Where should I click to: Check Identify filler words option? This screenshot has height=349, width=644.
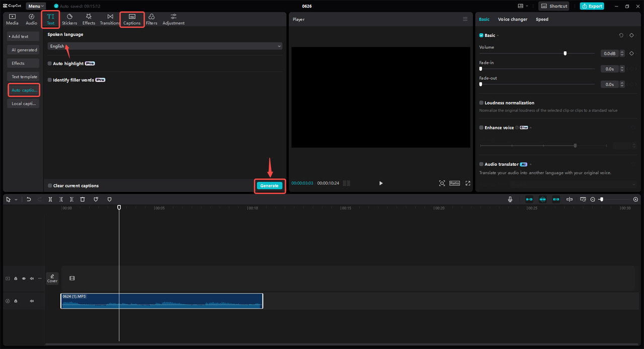[x=49, y=80]
